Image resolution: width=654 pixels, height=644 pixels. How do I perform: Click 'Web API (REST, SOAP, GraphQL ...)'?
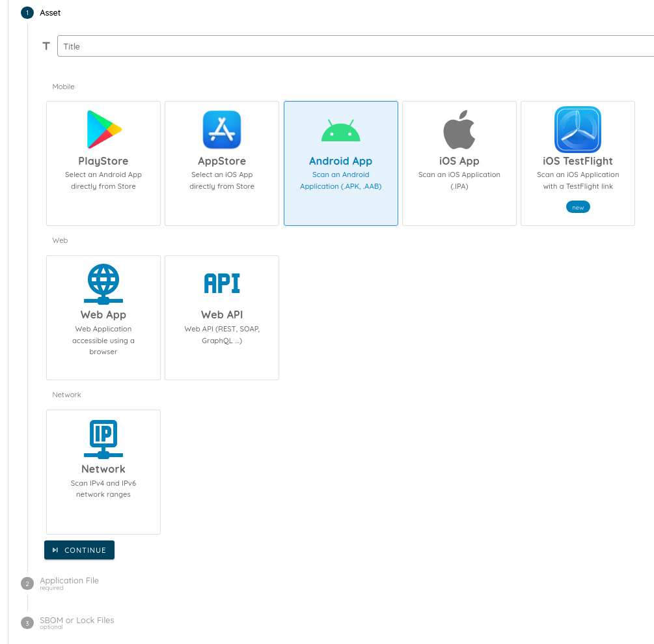point(222,335)
